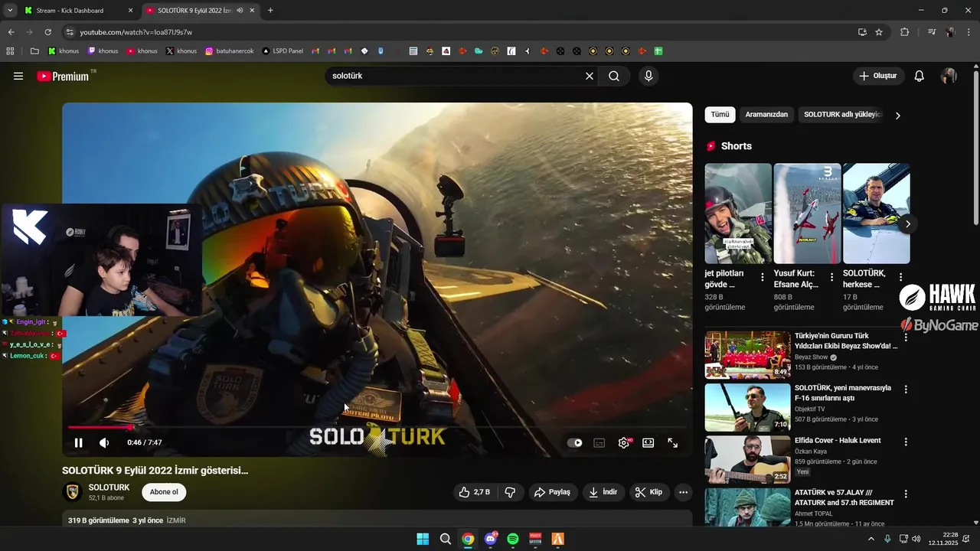Screen dimensions: 980x551
Task: Toggle autoplay switch in player
Action: (574, 442)
